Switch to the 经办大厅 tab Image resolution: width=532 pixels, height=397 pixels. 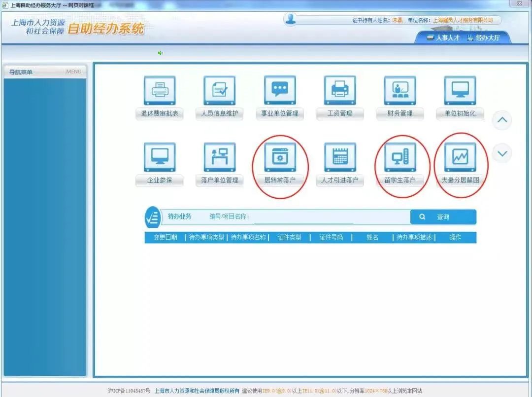pos(483,37)
